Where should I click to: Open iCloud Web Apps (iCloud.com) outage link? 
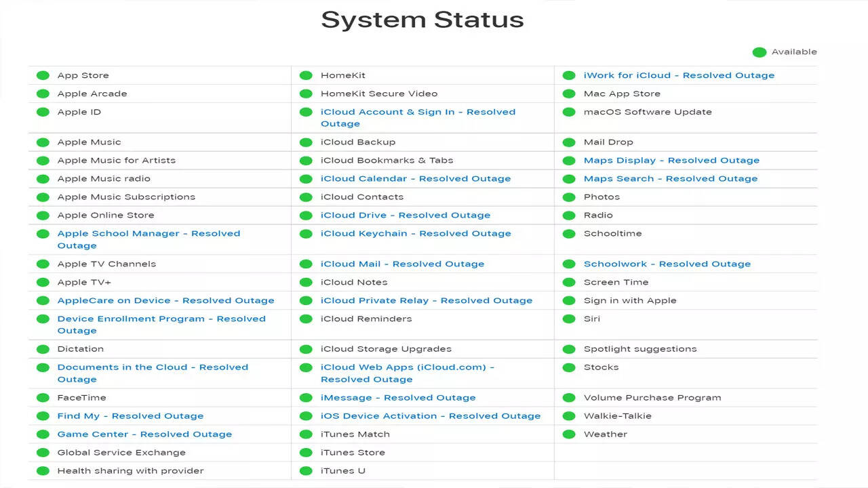click(x=408, y=373)
